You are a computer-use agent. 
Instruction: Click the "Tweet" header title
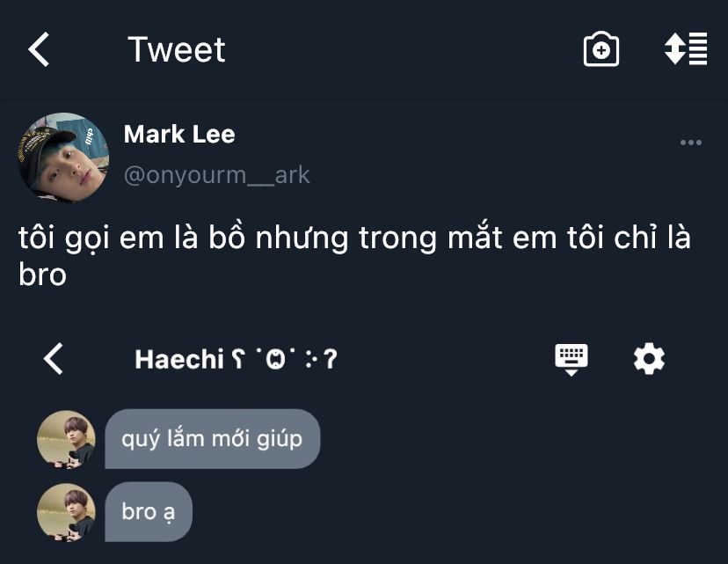tap(177, 49)
